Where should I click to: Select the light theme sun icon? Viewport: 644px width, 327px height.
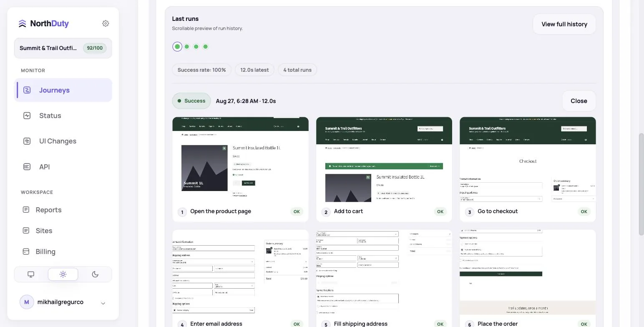point(63,274)
